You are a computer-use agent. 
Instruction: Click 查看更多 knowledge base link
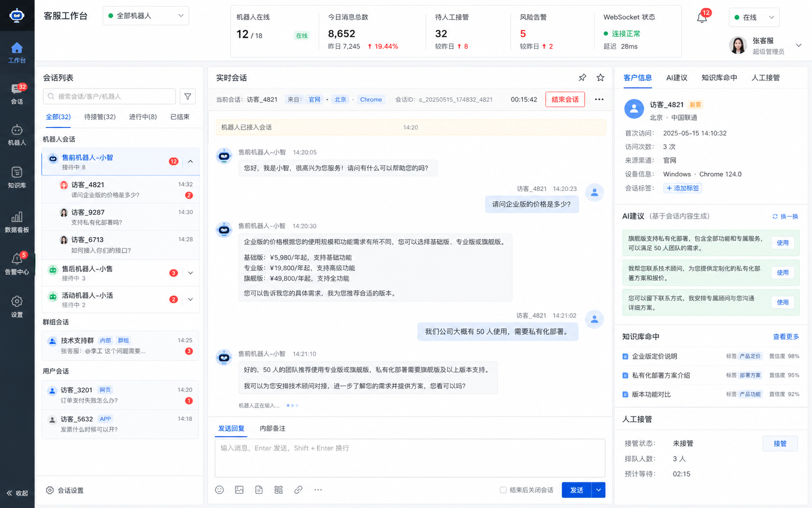(786, 337)
